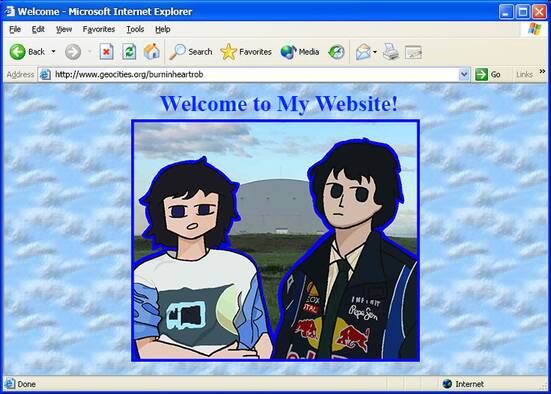Expand the Links toolbar chevron

tap(542, 71)
